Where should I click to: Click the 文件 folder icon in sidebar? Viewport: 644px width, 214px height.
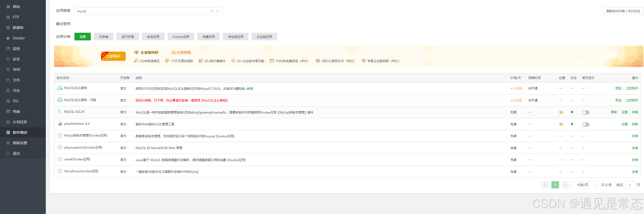(x=8, y=80)
